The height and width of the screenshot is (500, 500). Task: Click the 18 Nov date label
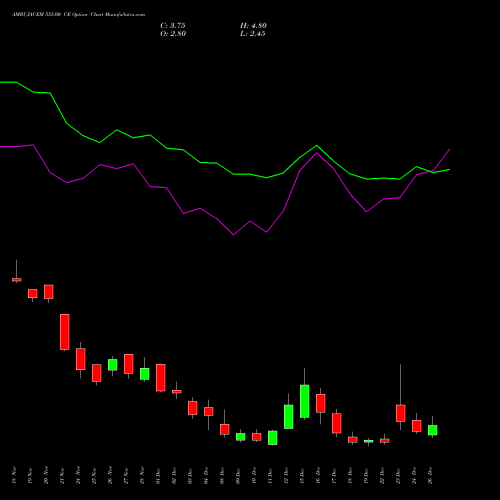(x=14, y=475)
